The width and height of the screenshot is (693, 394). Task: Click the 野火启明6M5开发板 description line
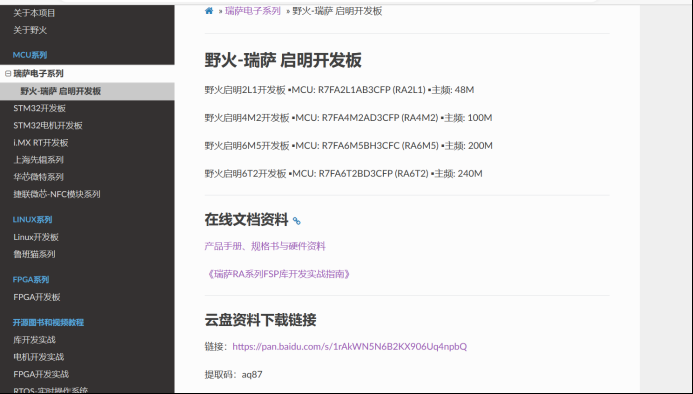[348, 146]
